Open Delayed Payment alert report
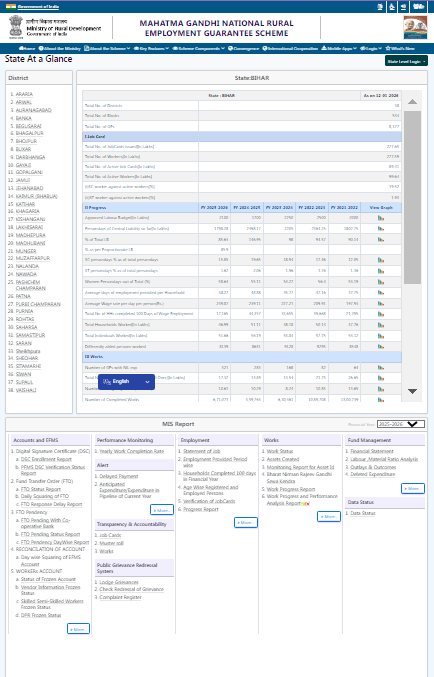This screenshot has height=677, width=434. [119, 476]
